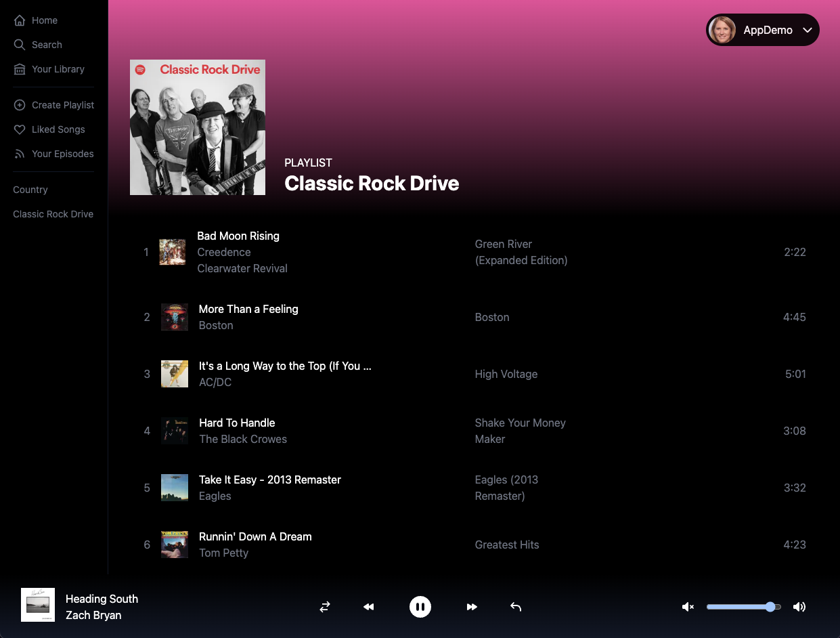The image size is (840, 638).
Task: Click the Your Library icon
Action: tap(20, 69)
